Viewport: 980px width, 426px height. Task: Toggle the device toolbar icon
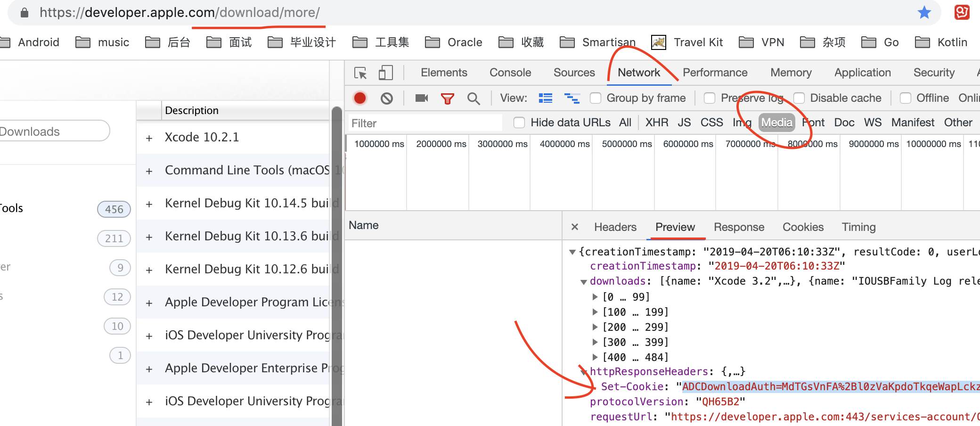pos(385,73)
